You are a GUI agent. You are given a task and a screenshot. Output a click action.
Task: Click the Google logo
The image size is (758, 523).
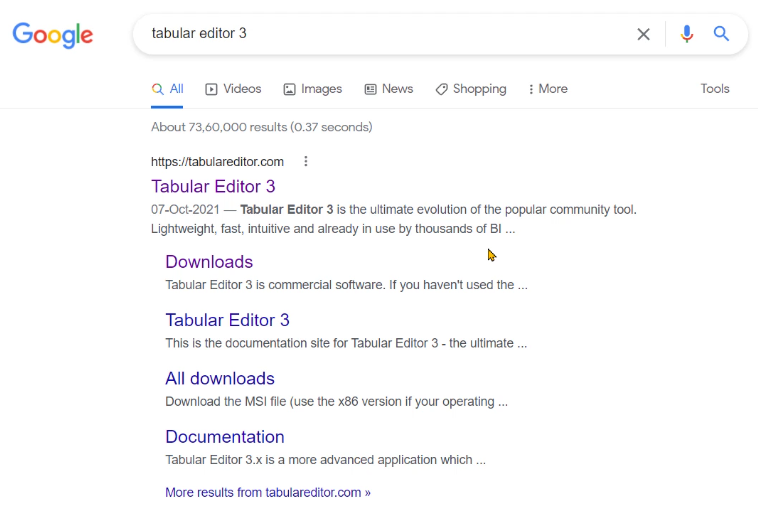click(53, 35)
